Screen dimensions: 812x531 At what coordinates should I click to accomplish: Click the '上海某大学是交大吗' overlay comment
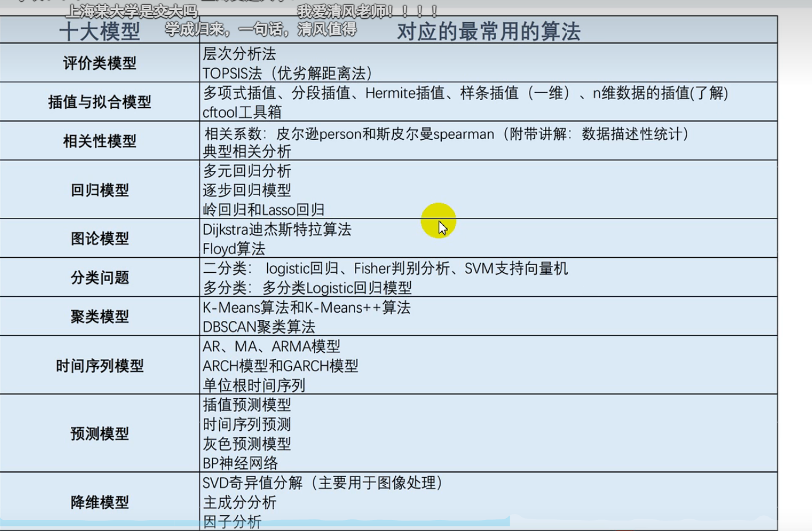pyautogui.click(x=131, y=12)
